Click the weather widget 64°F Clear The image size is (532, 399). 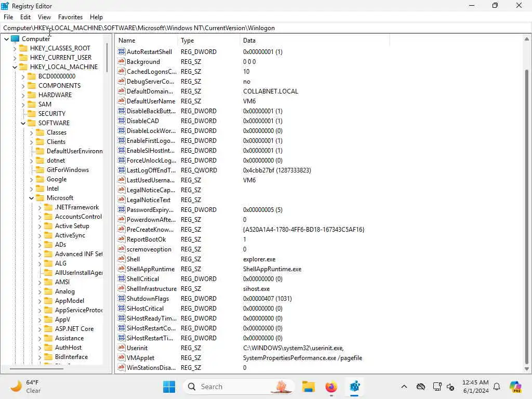[x=25, y=387]
